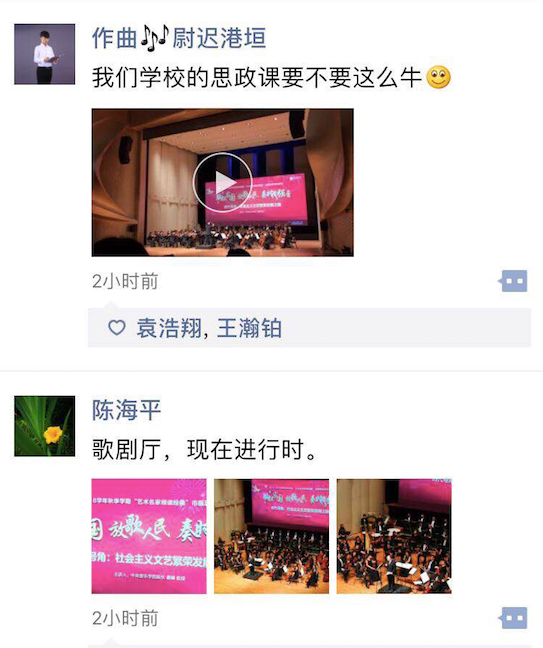543x648 pixels.
Task: Tap music notes icon in username
Action: (x=155, y=38)
